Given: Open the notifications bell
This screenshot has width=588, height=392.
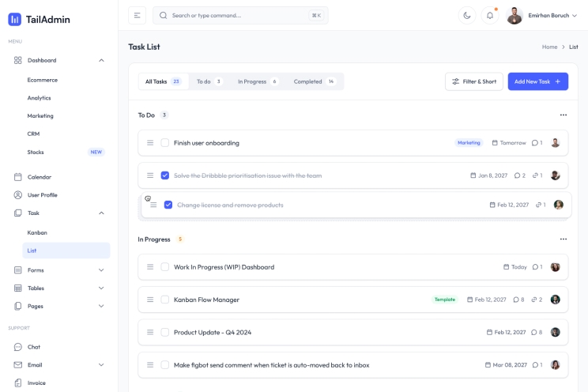Looking at the screenshot, I should pyautogui.click(x=490, y=15).
